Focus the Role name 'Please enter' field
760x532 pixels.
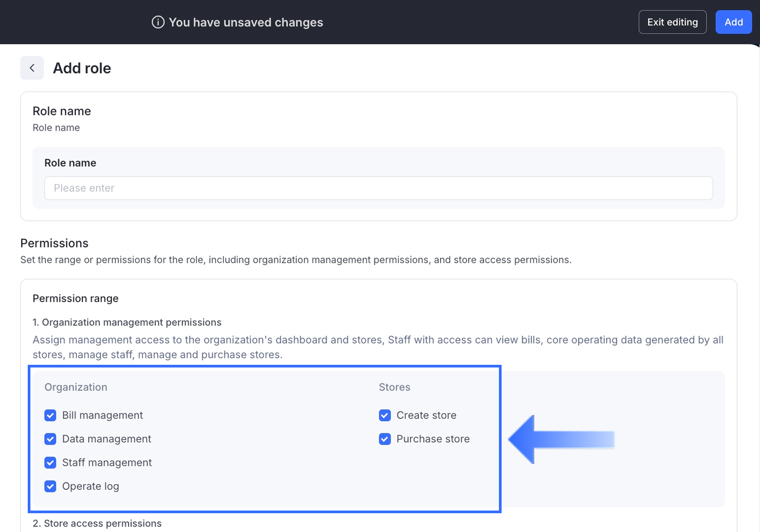378,188
